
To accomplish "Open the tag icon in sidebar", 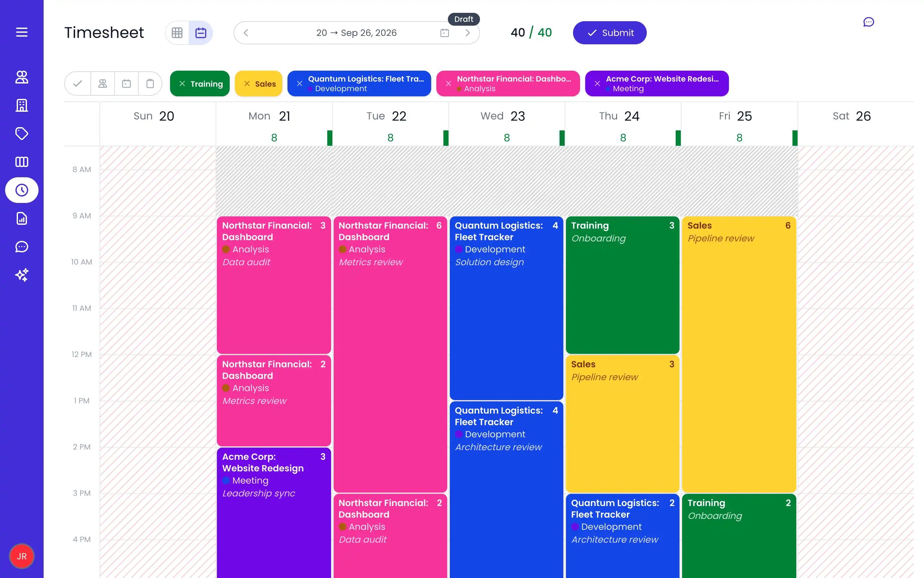I will tap(22, 133).
